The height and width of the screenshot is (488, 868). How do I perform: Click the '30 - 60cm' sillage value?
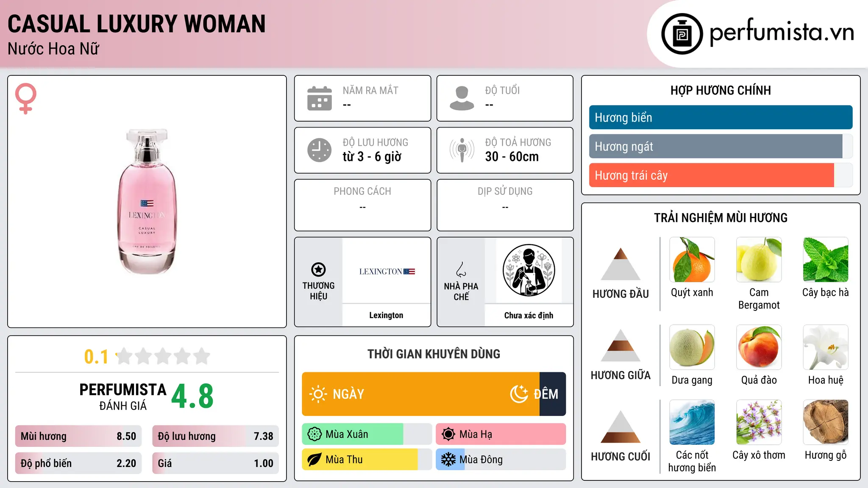[x=512, y=156]
